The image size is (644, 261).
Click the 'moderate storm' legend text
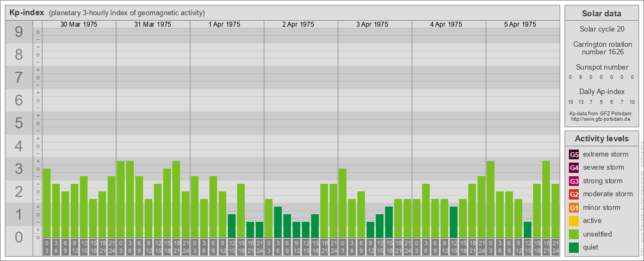(x=608, y=194)
